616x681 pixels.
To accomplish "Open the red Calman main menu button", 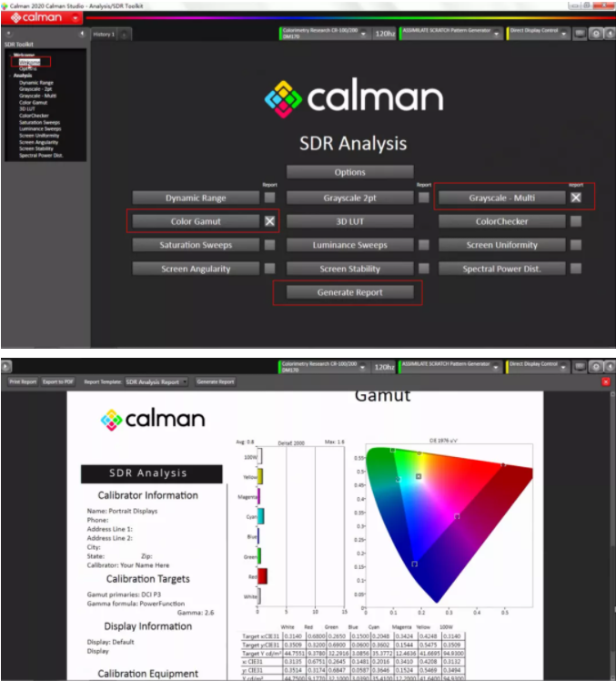I will (41, 18).
